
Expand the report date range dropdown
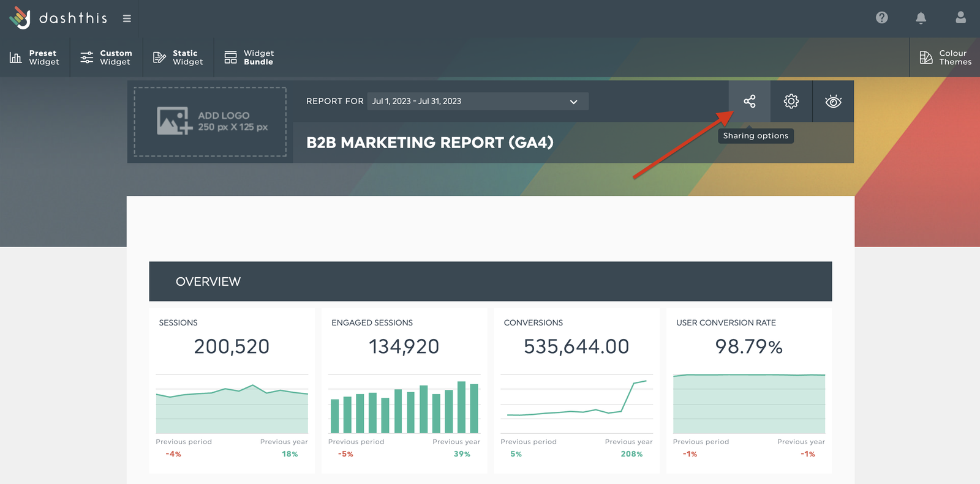coord(478,101)
